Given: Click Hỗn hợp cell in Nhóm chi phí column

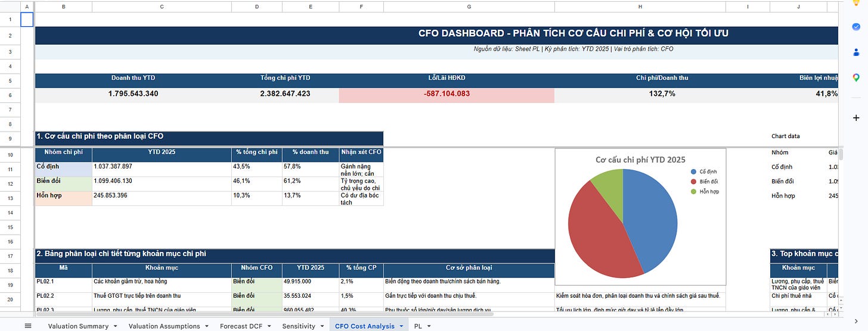Looking at the screenshot, I should click(64, 198).
